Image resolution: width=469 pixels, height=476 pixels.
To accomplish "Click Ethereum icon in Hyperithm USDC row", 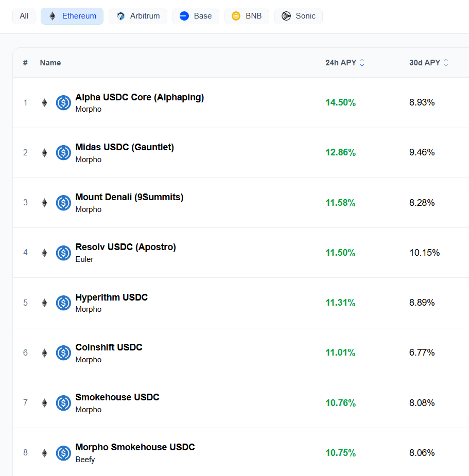I will point(44,303).
